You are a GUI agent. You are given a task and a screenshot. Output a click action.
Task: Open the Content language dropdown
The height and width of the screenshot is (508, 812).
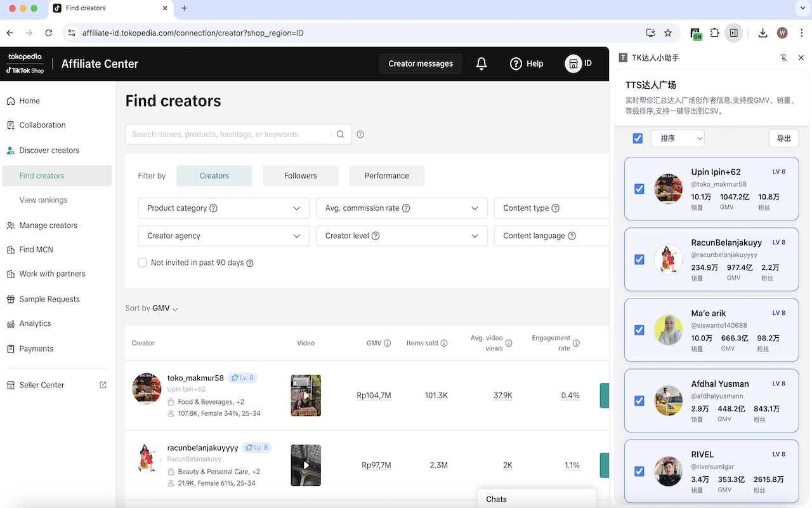tap(551, 236)
